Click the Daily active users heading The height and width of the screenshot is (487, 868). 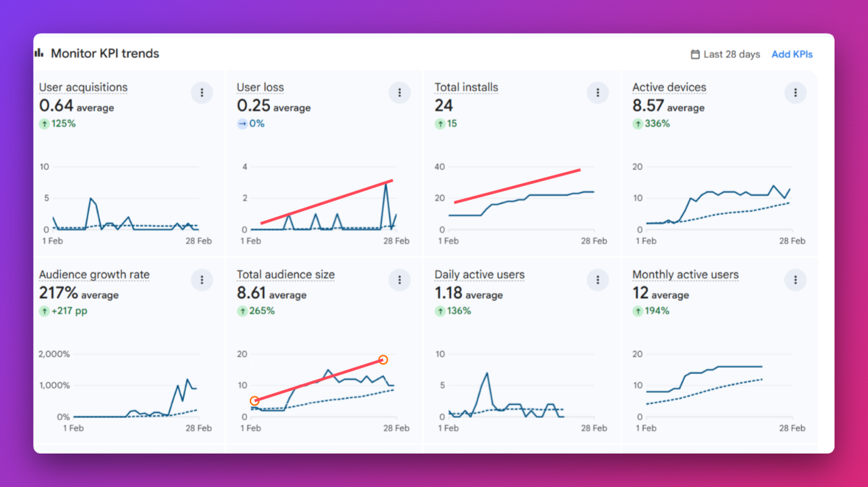point(480,275)
